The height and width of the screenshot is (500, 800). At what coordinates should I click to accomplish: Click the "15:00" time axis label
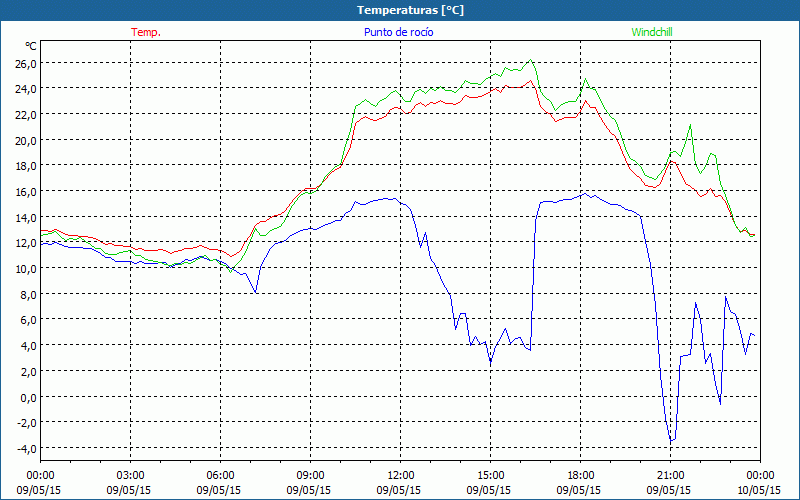tap(490, 476)
